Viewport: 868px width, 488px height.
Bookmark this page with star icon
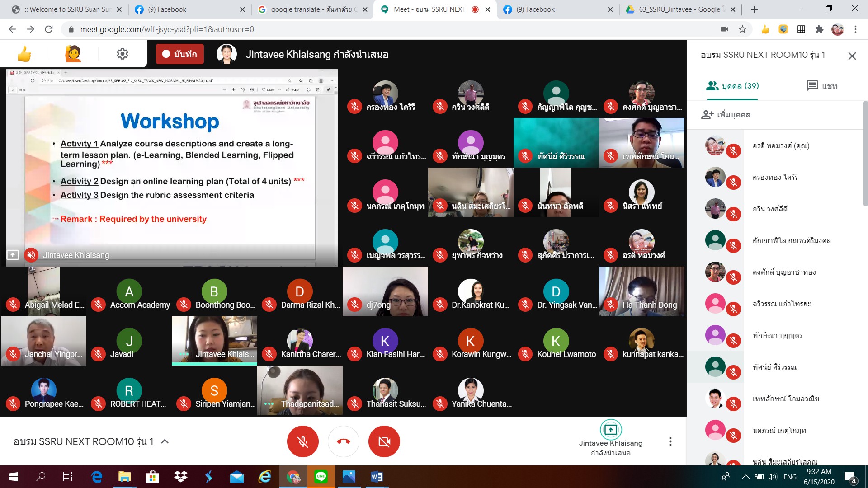pos(742,29)
